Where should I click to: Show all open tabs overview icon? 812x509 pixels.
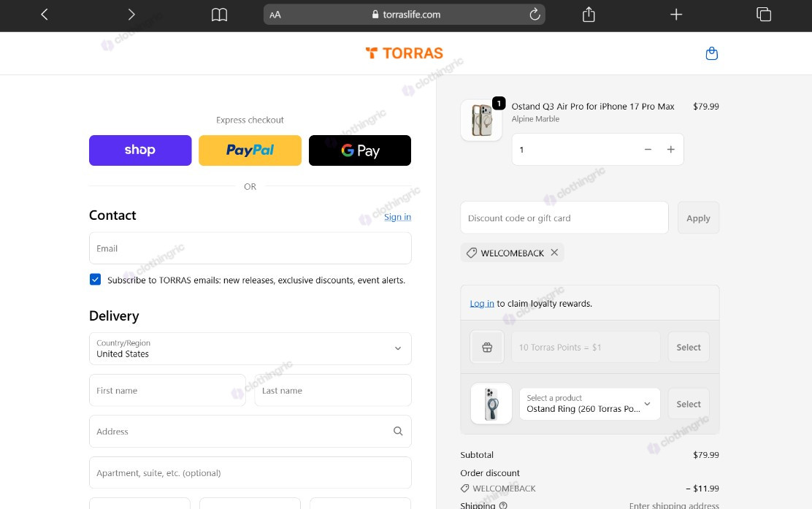(764, 15)
